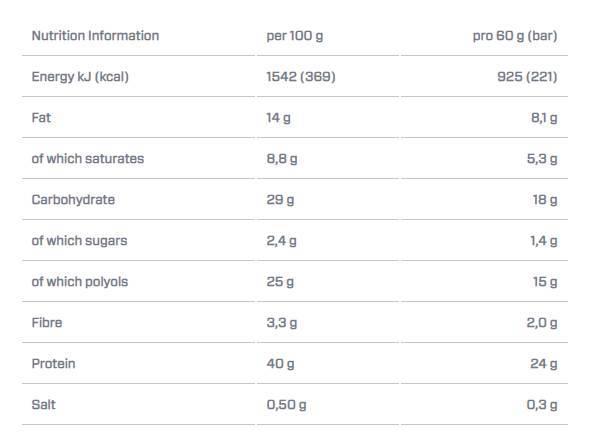
Task: Select the of which polyols label
Action: click(80, 282)
